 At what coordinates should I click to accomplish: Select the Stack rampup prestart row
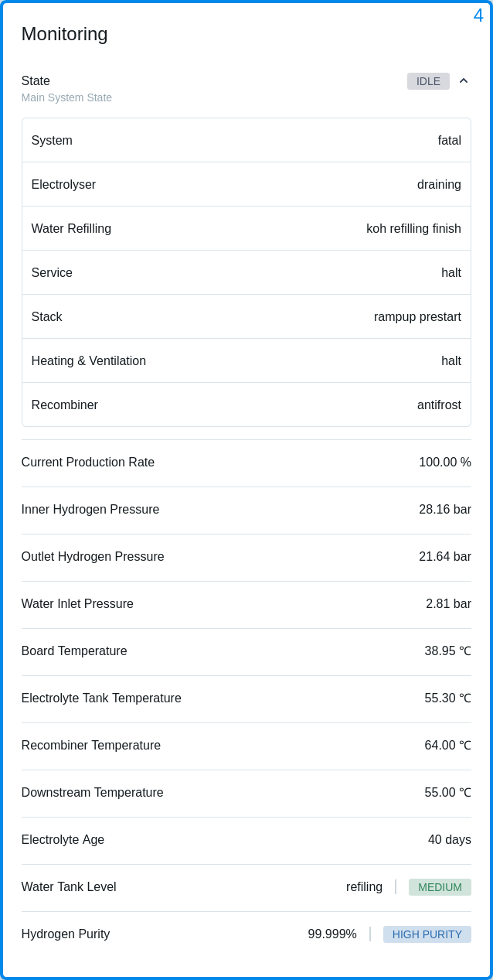click(x=246, y=316)
